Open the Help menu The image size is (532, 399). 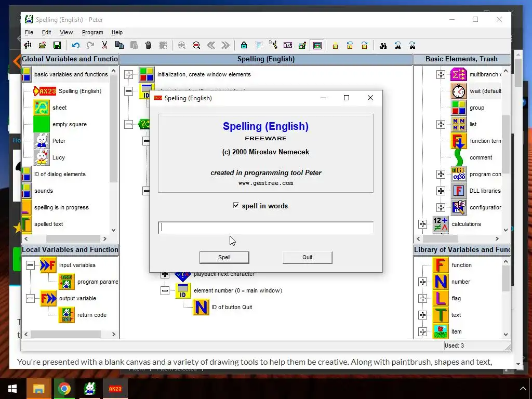click(117, 32)
